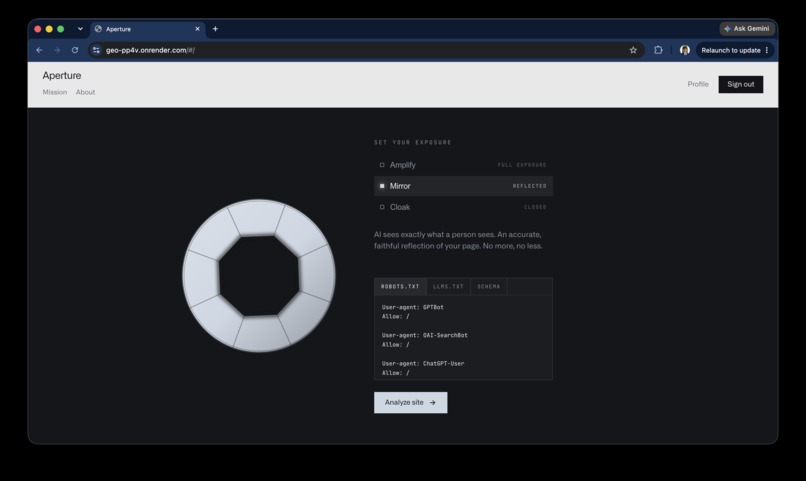The image size is (806, 481).
Task: Select the Cloak exposure option
Action: [x=463, y=207]
